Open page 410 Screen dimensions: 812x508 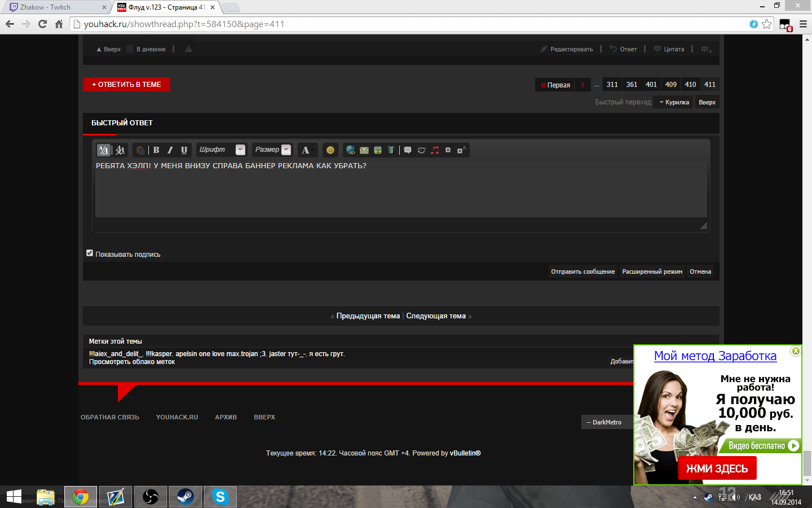(691, 85)
